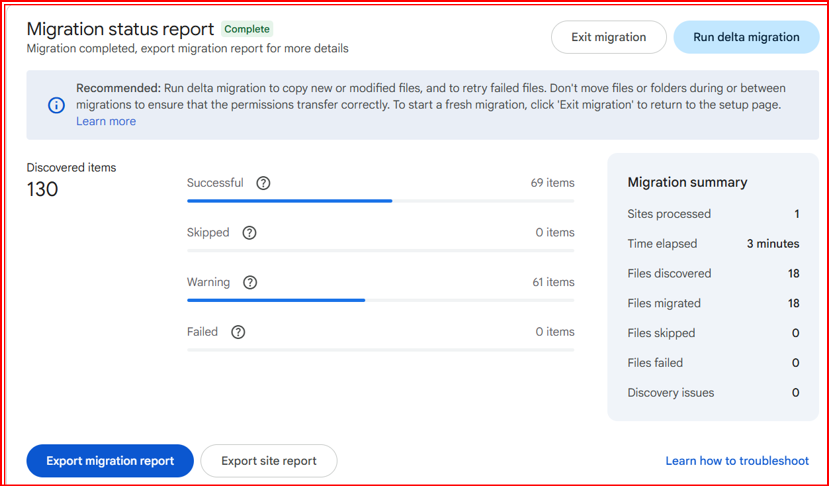Click the question mark icon next to Failed

pyautogui.click(x=238, y=332)
